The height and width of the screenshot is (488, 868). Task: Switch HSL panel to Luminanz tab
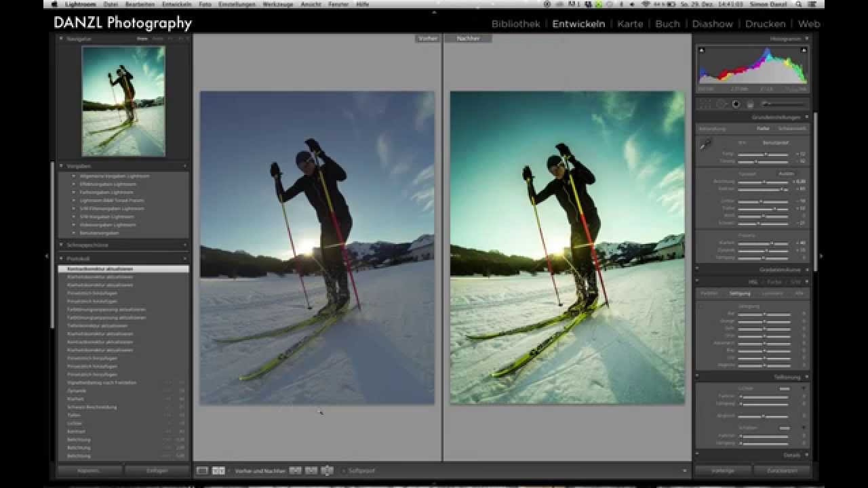(x=772, y=293)
